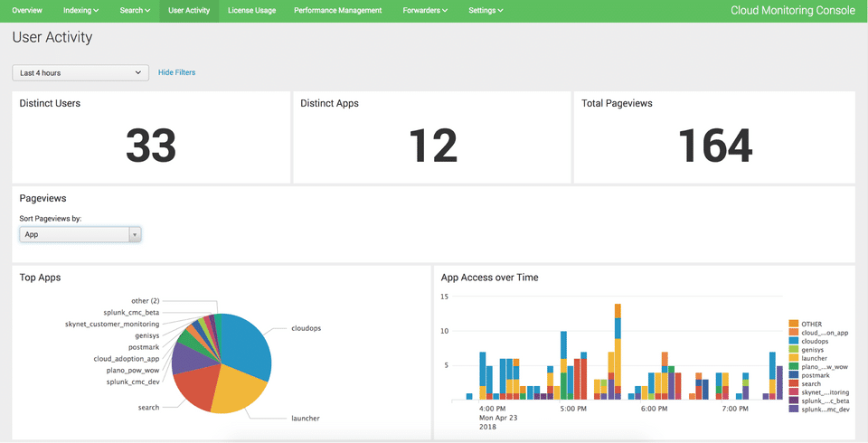This screenshot has height=443, width=868.
Task: Click the Distinct Users value 33
Action: pos(150,146)
